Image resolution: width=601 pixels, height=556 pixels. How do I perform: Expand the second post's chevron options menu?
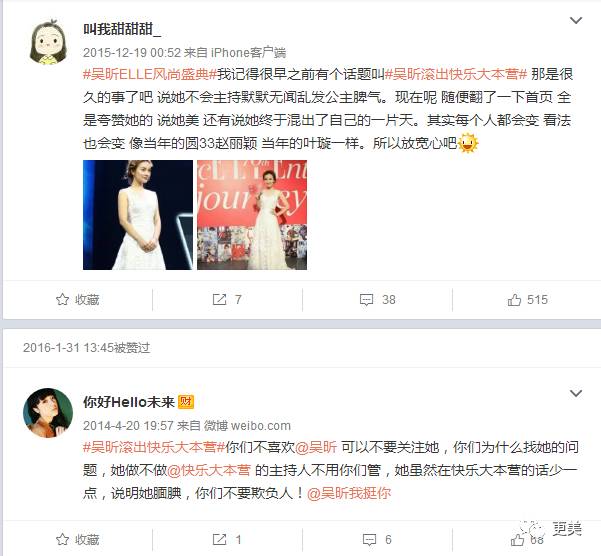576,394
